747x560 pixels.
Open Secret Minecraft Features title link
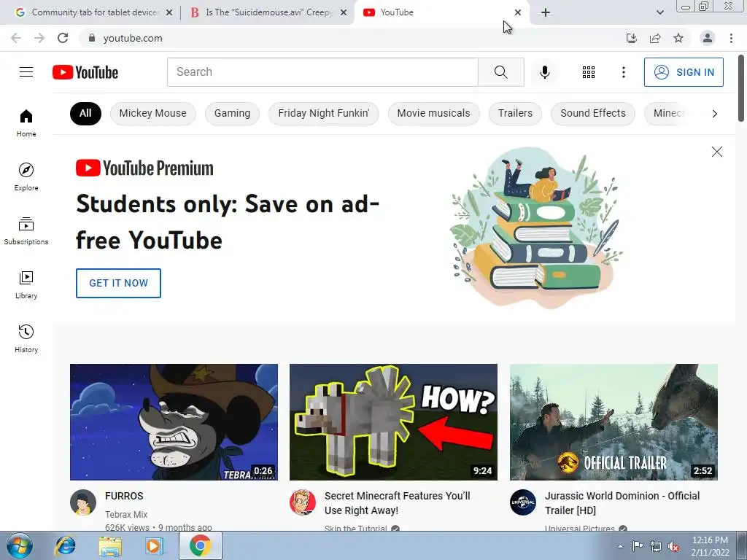398,503
